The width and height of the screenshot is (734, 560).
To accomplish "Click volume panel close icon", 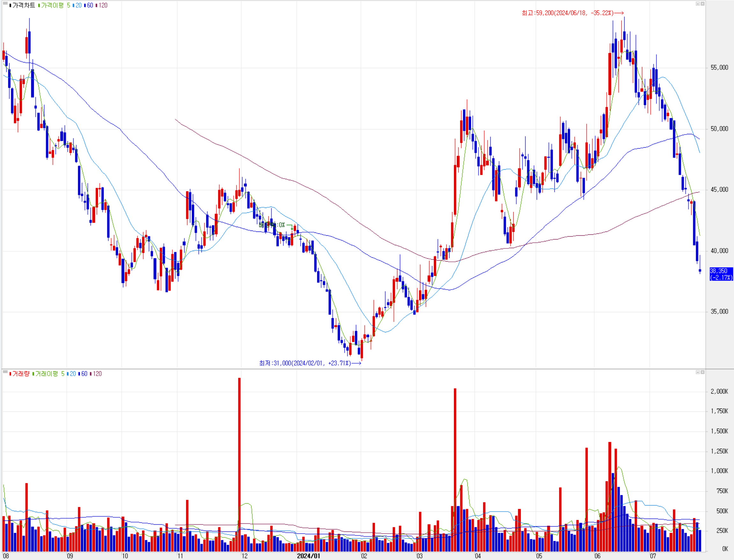I will pyautogui.click(x=702, y=372).
